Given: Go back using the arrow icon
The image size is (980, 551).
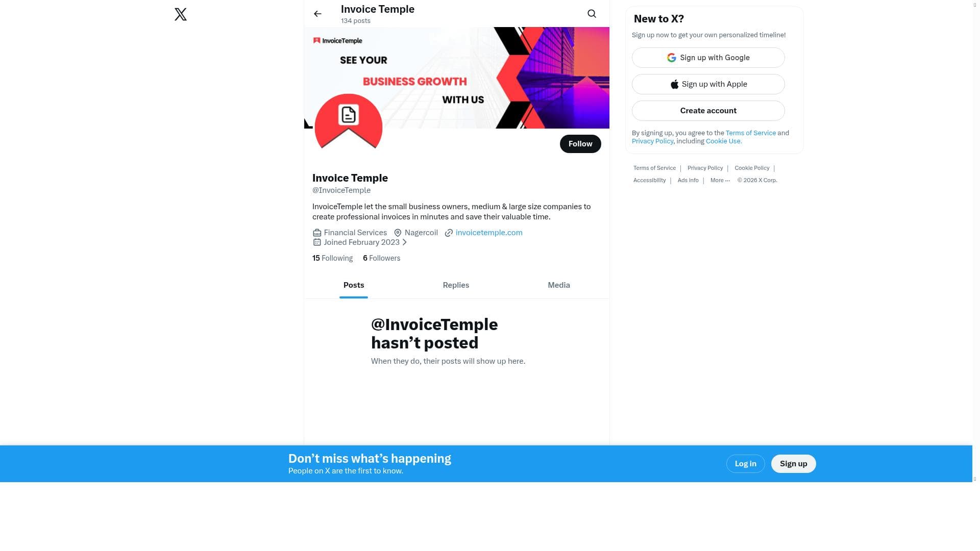Looking at the screenshot, I should tap(317, 14).
